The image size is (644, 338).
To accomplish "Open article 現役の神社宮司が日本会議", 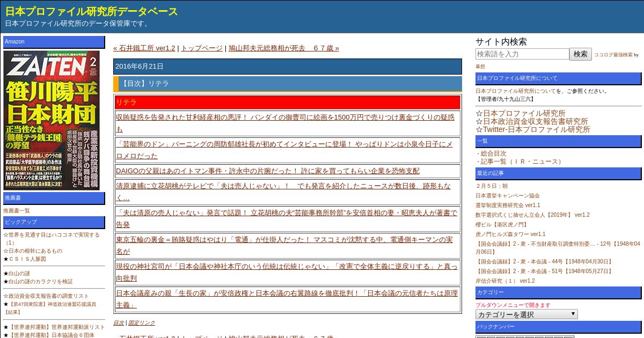I will coord(287,272).
